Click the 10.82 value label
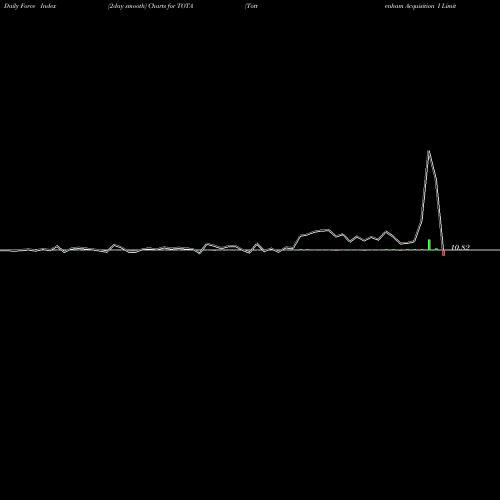This screenshot has height=500, width=500. tap(460, 247)
